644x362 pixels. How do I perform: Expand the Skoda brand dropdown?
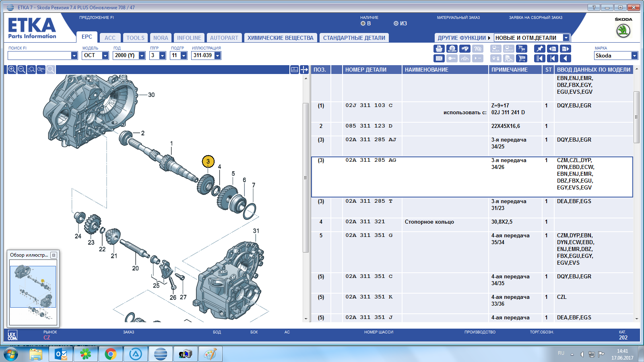tap(634, 56)
